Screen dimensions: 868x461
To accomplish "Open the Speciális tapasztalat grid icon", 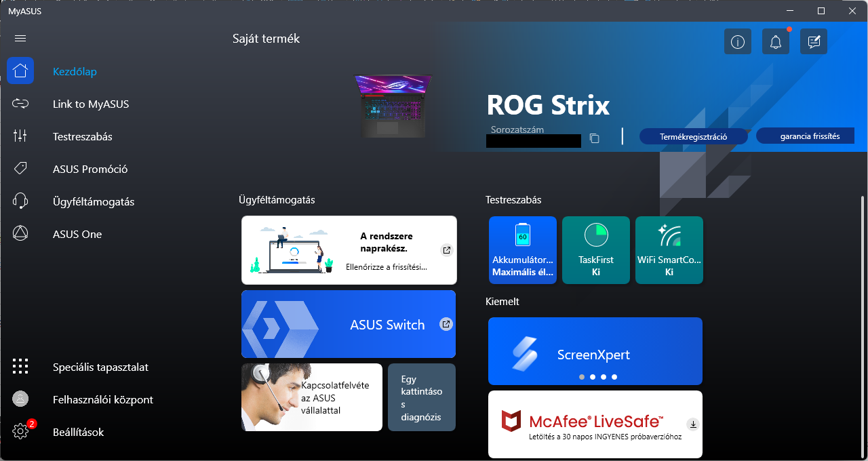I will click(x=20, y=367).
